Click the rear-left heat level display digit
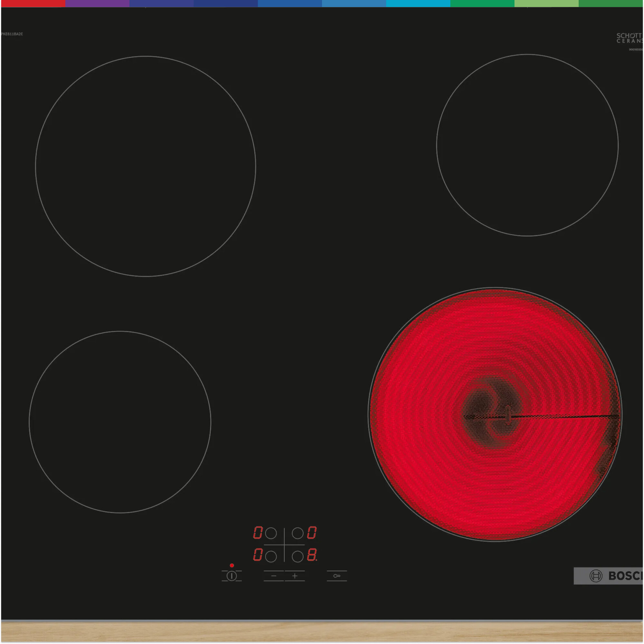The height and width of the screenshot is (644, 644). [x=258, y=533]
